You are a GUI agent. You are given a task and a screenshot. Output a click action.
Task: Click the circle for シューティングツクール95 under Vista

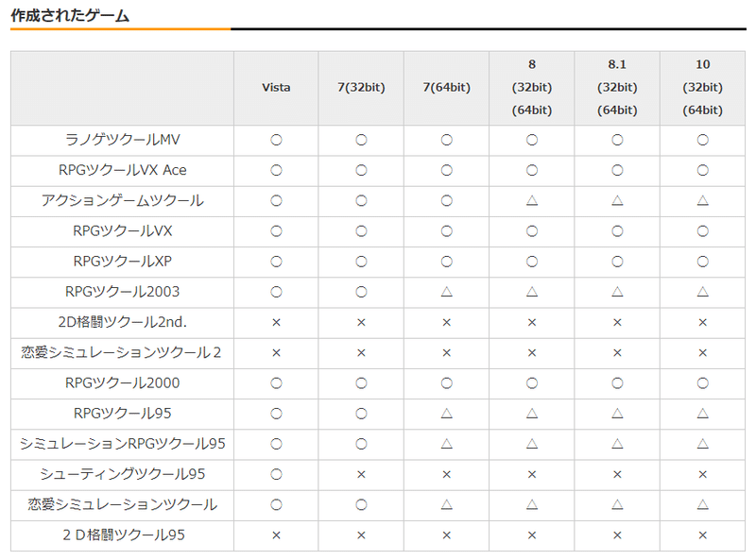click(276, 474)
